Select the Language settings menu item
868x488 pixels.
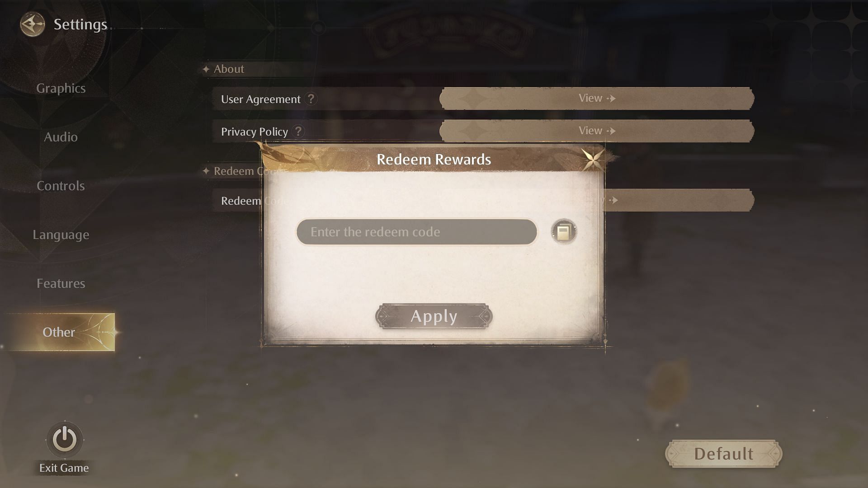(x=61, y=234)
